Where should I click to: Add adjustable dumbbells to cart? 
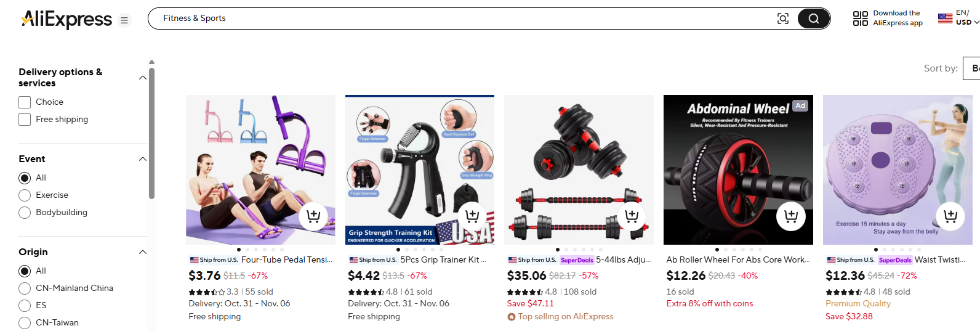click(x=632, y=216)
